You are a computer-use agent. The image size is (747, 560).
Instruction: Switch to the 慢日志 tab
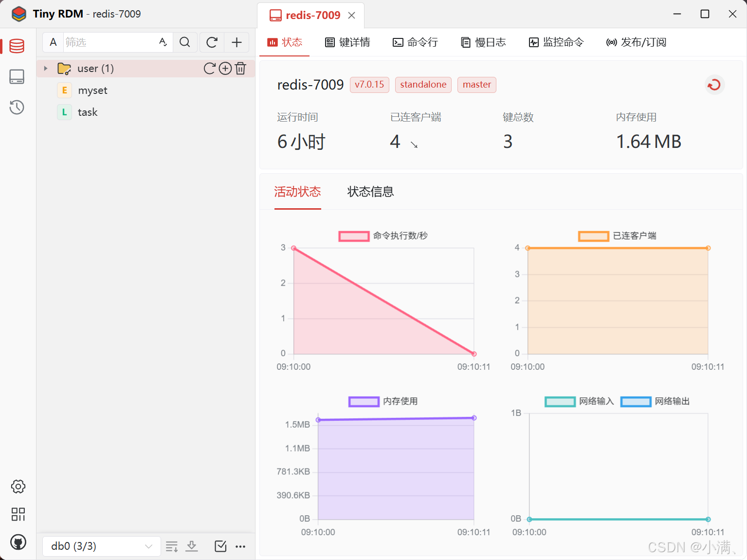483,42
